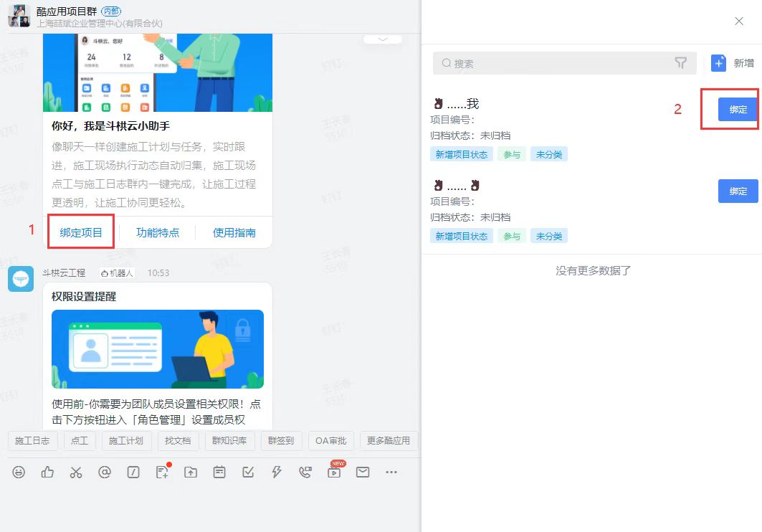Select the scissors screenshot tool
762x532 pixels.
tap(76, 472)
